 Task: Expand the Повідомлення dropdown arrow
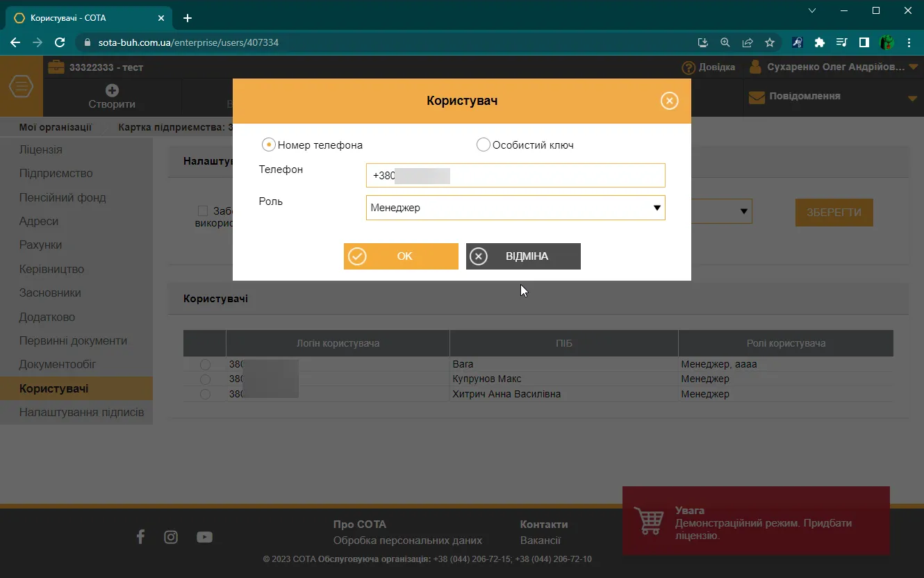[x=913, y=99]
